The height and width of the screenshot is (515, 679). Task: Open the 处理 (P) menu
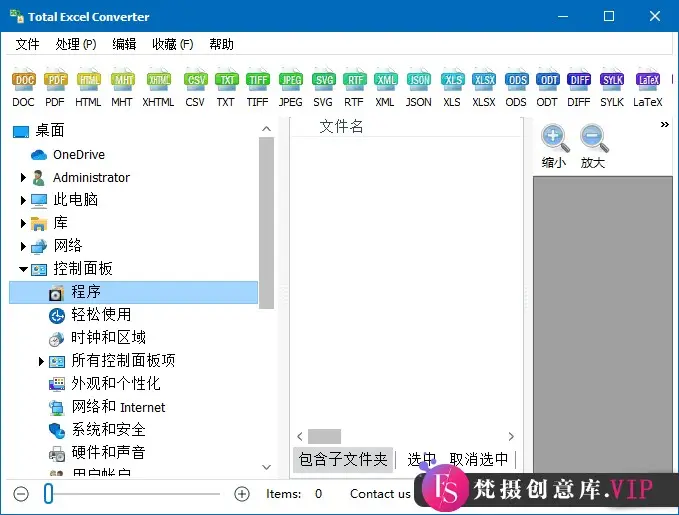click(x=76, y=44)
